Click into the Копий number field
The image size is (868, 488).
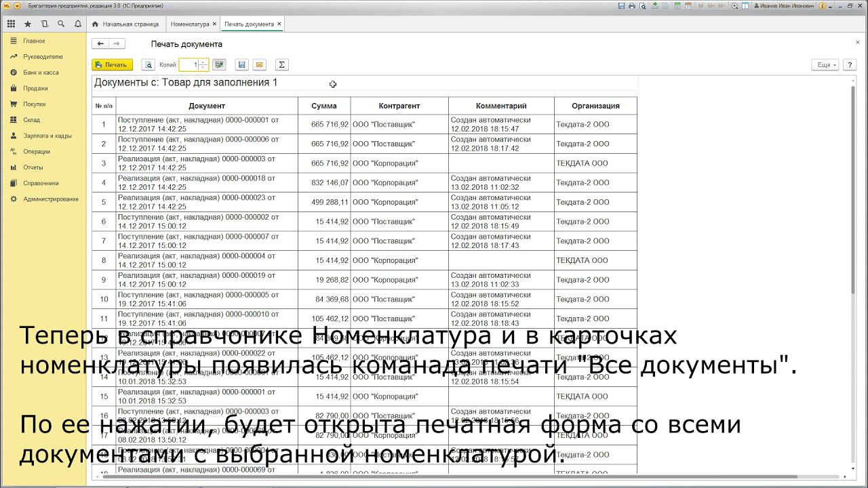point(189,65)
